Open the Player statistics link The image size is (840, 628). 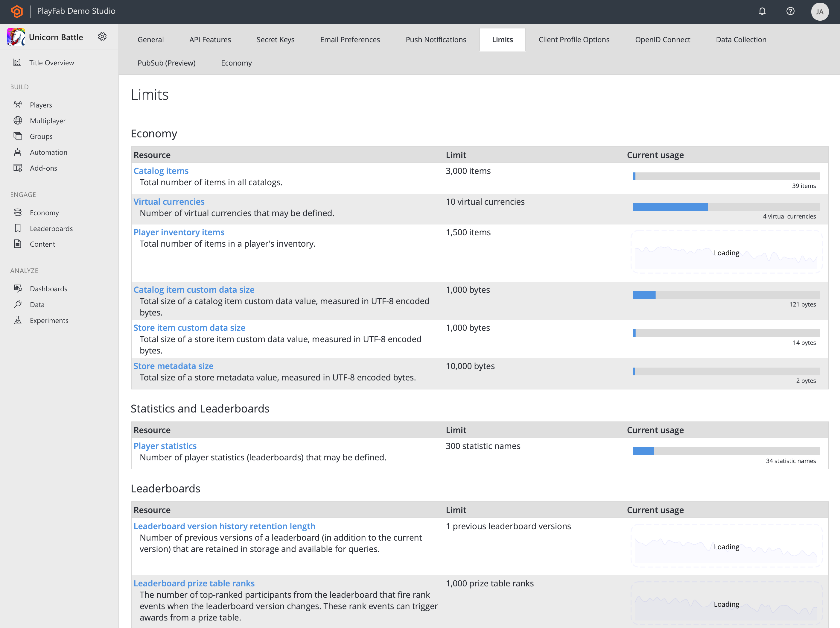pos(165,446)
